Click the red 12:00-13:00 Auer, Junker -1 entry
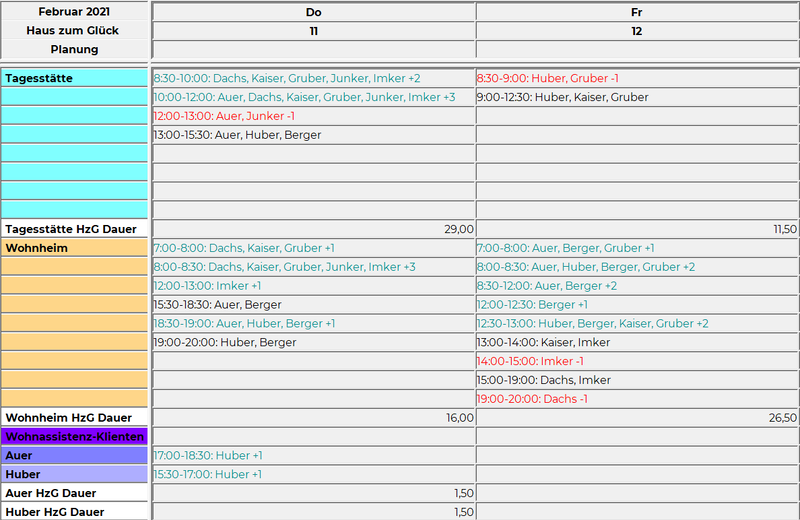The image size is (800, 520). pos(223,116)
